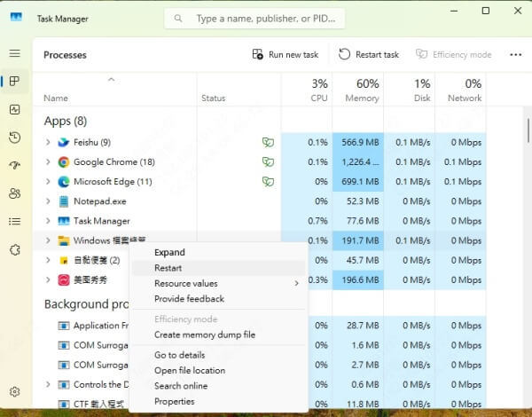Expand the Meitu app process group
This screenshot has width=532, height=417.
tap(48, 279)
